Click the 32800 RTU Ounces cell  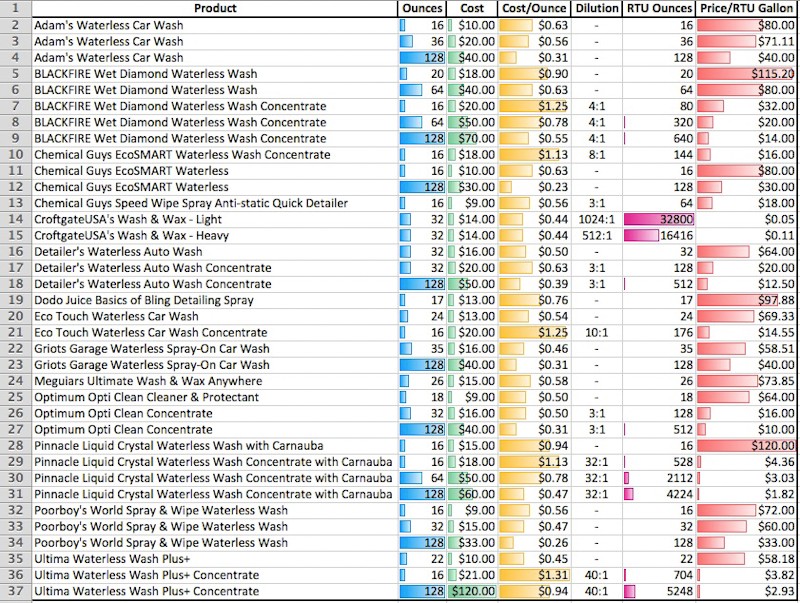[659, 219]
